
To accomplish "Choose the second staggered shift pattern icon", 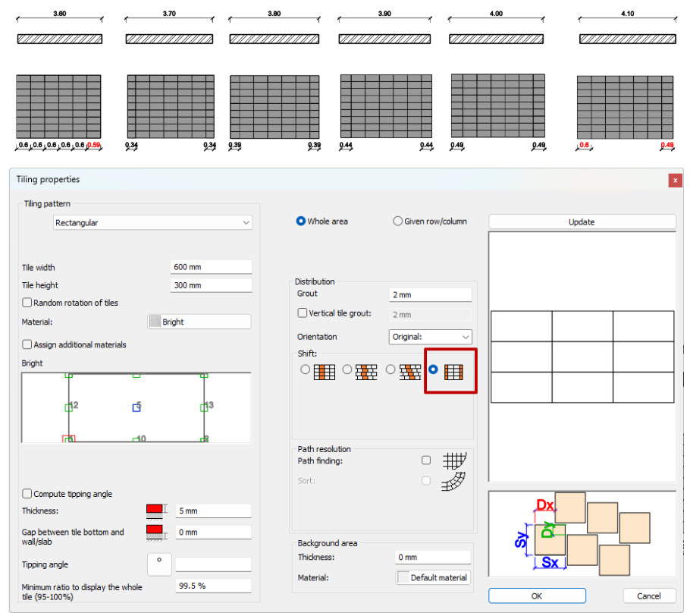I will (x=366, y=372).
